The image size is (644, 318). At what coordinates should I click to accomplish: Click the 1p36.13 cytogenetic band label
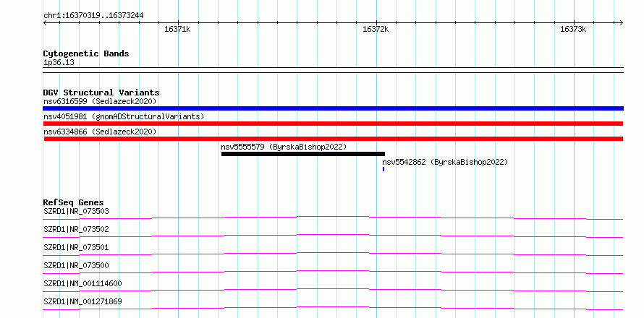pyautogui.click(x=59, y=62)
